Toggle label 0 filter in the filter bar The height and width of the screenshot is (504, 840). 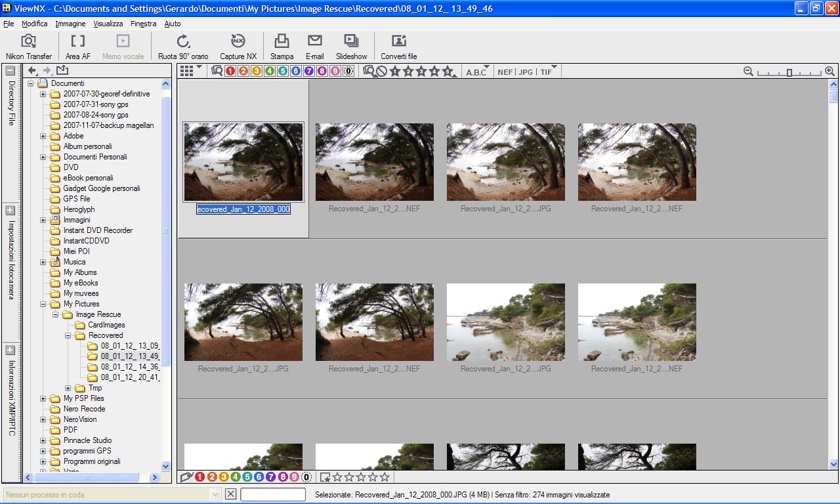(x=348, y=72)
